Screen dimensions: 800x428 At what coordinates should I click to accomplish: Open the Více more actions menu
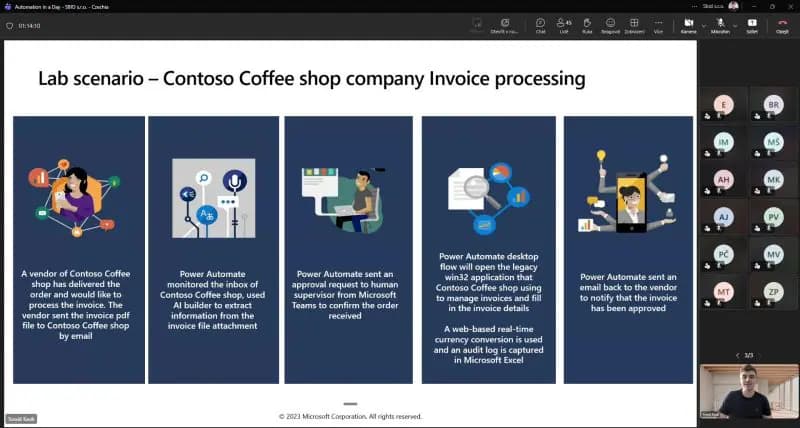point(658,26)
